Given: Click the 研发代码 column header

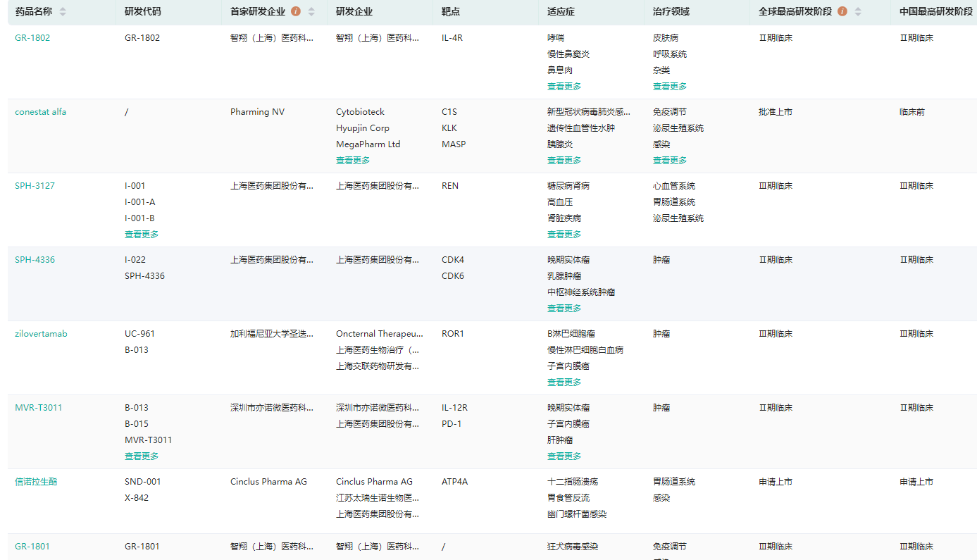Looking at the screenshot, I should point(143,12).
